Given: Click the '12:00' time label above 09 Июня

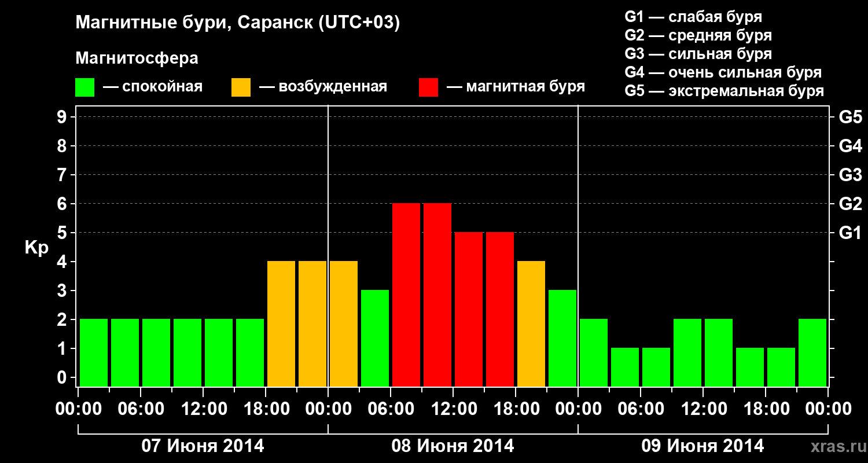Looking at the screenshot, I should coord(703,409).
